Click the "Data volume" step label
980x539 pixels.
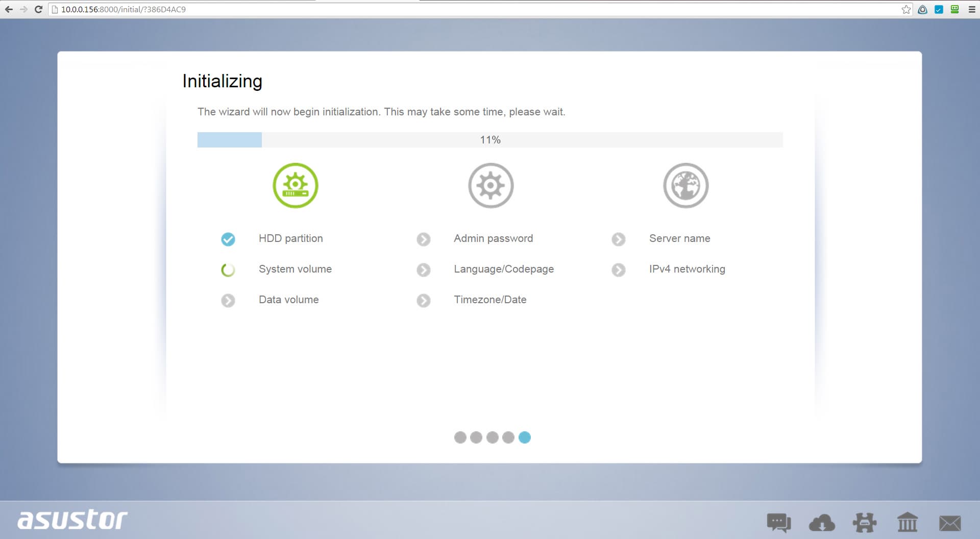pos(288,300)
